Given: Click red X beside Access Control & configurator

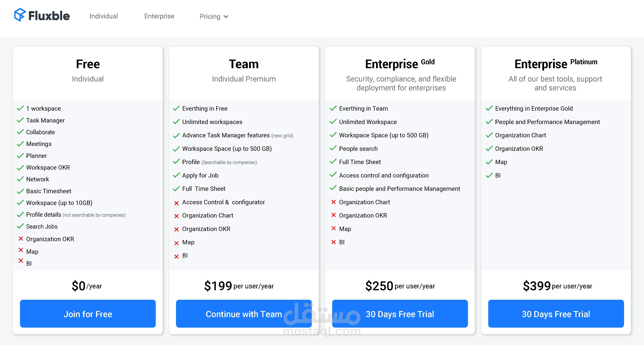Looking at the screenshot, I should coord(176,203).
